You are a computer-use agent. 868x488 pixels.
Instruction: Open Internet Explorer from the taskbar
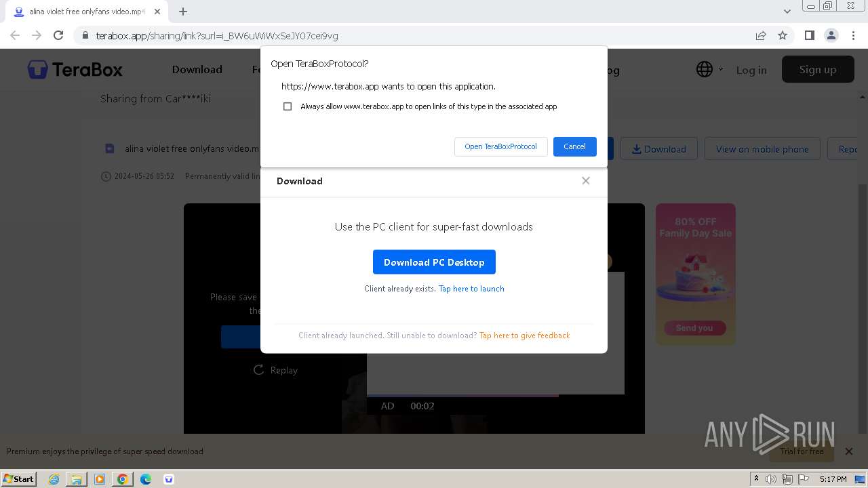click(x=54, y=479)
